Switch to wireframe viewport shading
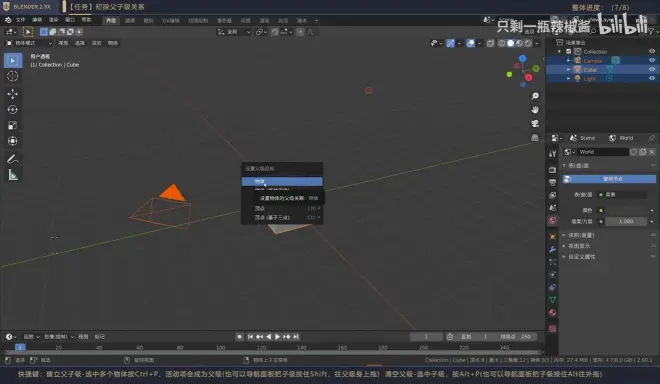This screenshot has width=660, height=384. [502, 43]
